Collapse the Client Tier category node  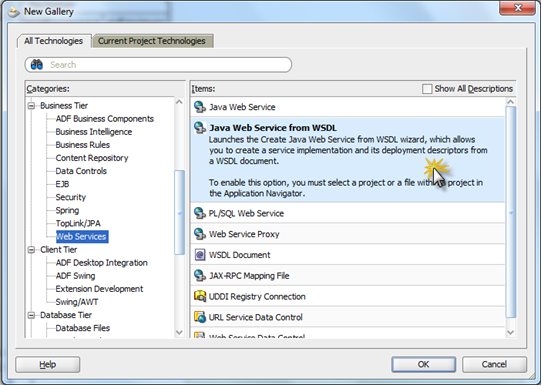click(31, 250)
